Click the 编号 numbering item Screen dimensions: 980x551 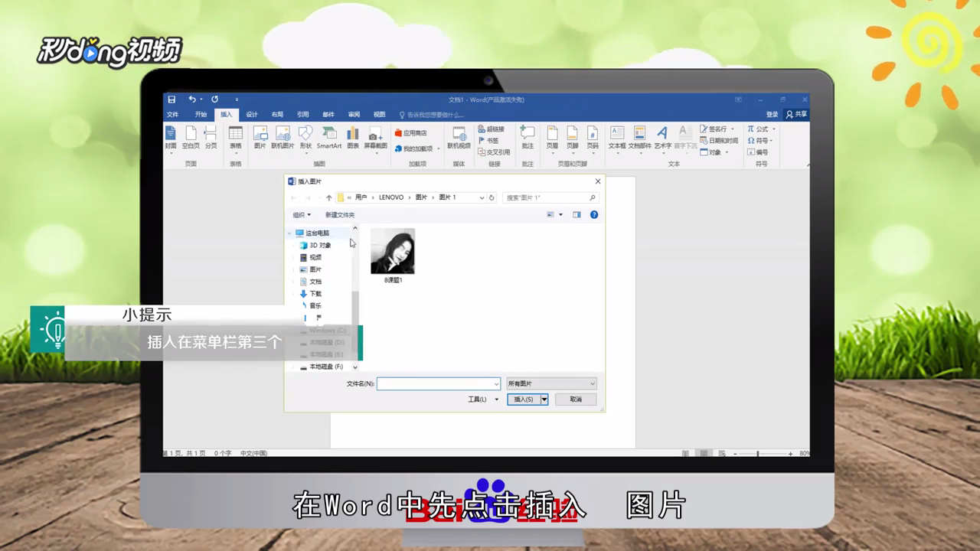click(x=758, y=152)
